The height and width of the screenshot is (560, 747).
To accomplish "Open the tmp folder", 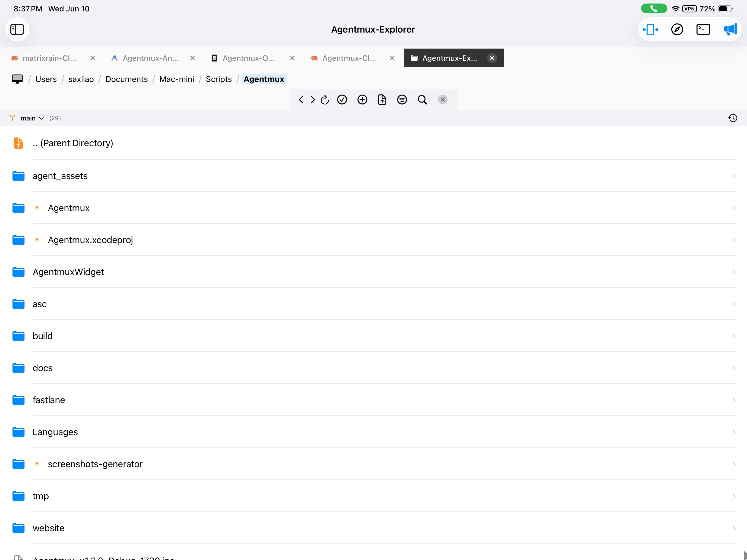I will point(373,496).
